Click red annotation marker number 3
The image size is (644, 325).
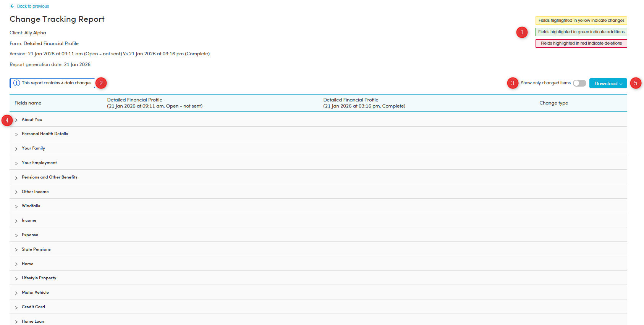pyautogui.click(x=513, y=83)
